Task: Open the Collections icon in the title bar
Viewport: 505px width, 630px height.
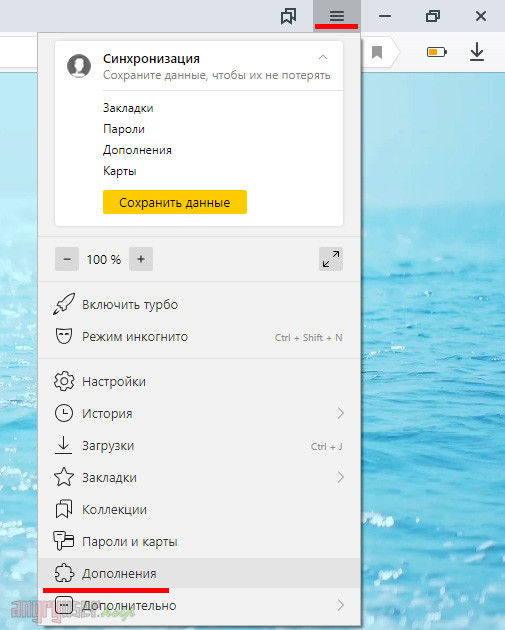Action: 288,16
